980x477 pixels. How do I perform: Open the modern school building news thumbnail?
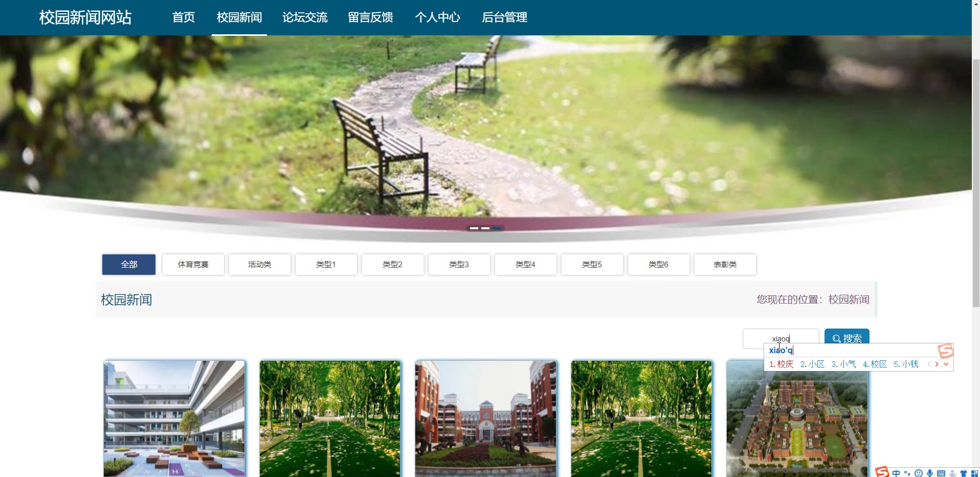(x=174, y=419)
